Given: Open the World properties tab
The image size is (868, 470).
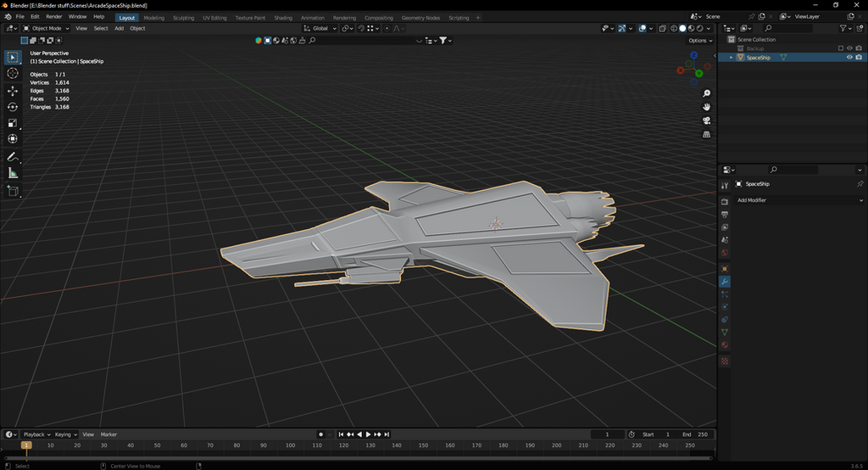Looking at the screenshot, I should pos(725,253).
